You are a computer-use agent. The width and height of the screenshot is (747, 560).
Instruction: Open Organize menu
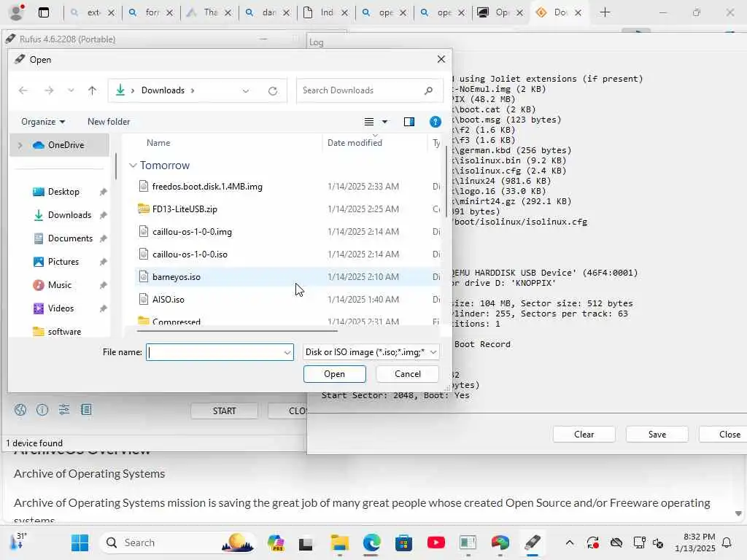(x=43, y=122)
